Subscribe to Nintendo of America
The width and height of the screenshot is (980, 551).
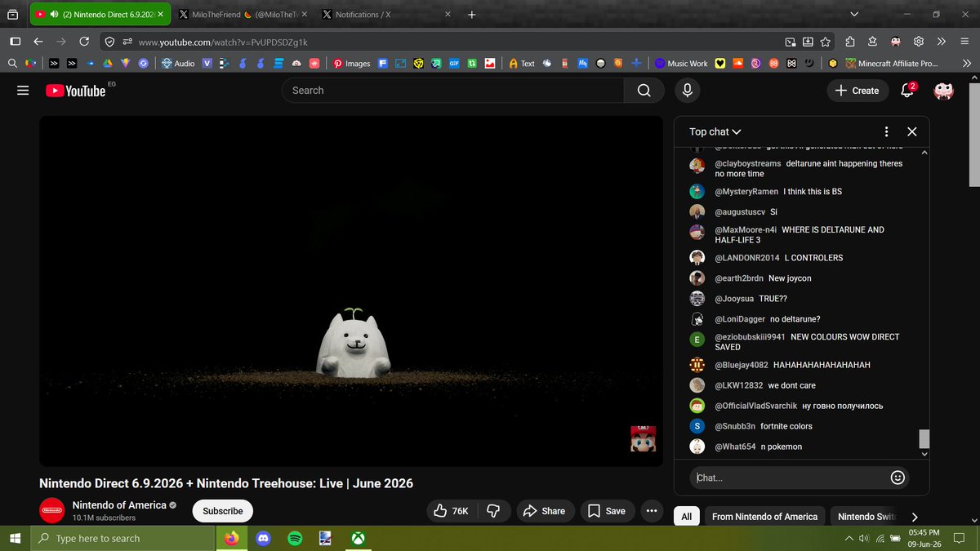coord(223,511)
